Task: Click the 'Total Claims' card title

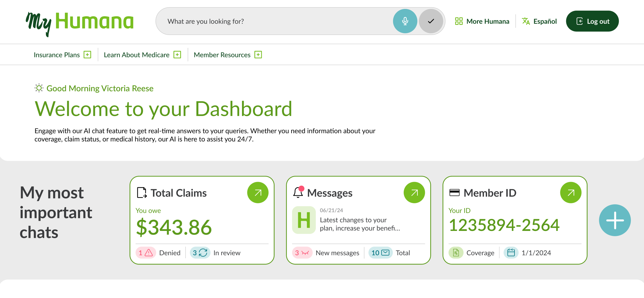Action: coord(178,193)
